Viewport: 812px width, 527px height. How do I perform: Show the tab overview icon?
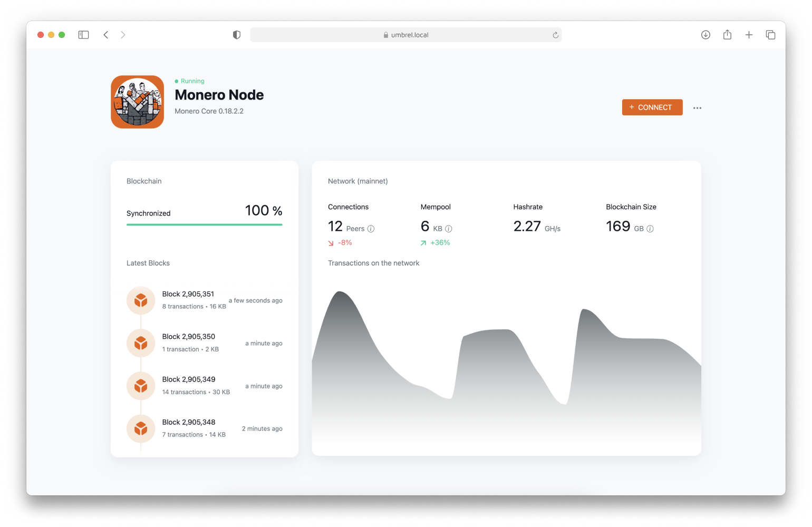coord(770,35)
